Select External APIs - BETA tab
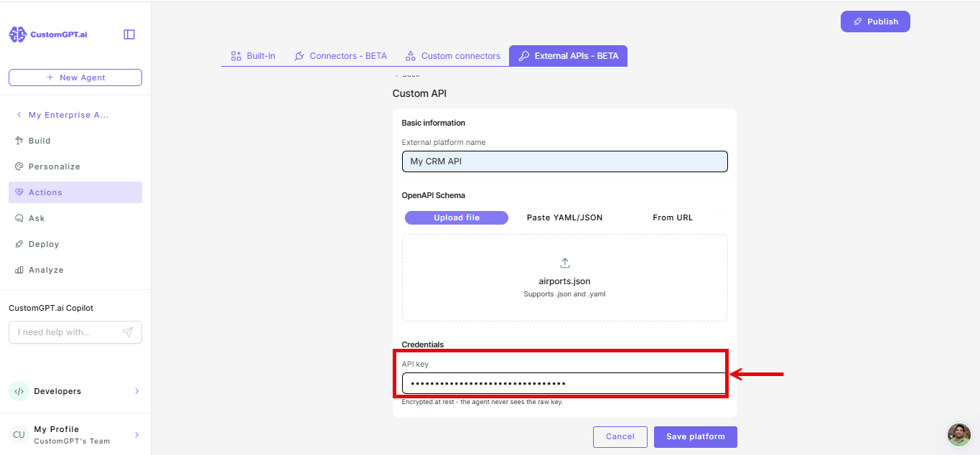980x455 pixels. 569,56
